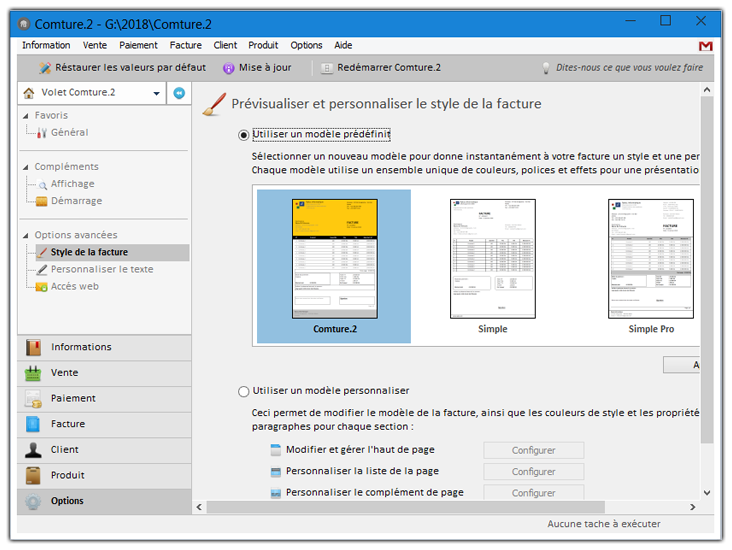This screenshot has width=732, height=550.
Task: Click the blue back arrow icon
Action: coord(179,93)
